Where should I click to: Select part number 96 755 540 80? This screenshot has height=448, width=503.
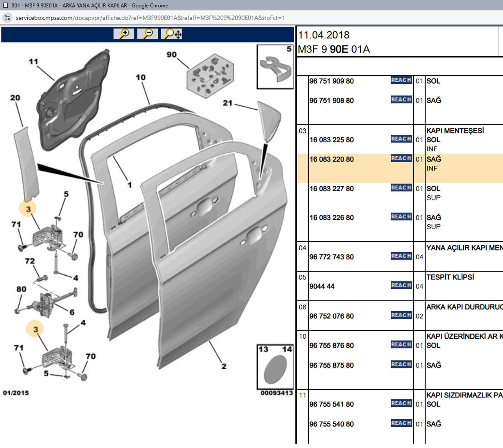(x=331, y=424)
